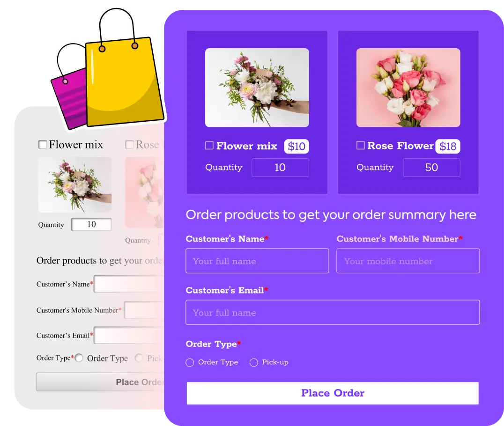Screen dimensions: 504x426
Task: Focus the Rose Flower quantity field showing 50
Action: point(432,168)
